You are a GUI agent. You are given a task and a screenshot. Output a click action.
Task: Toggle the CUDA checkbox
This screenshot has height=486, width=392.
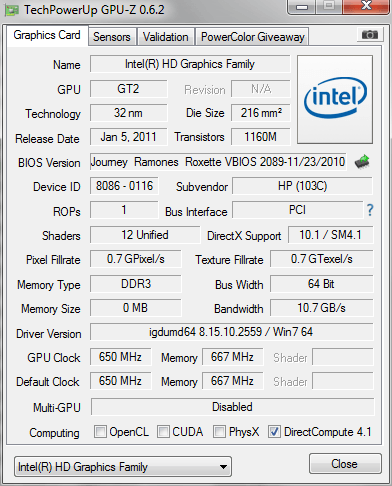(163, 431)
